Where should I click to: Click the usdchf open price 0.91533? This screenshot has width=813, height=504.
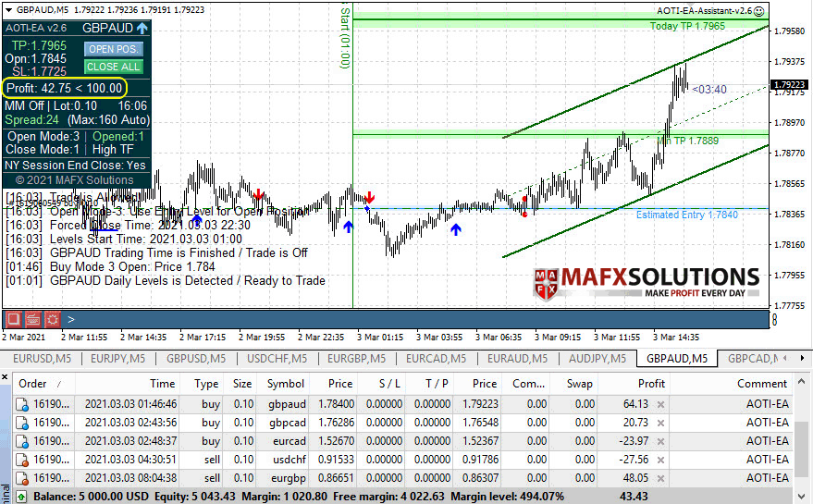point(336,460)
